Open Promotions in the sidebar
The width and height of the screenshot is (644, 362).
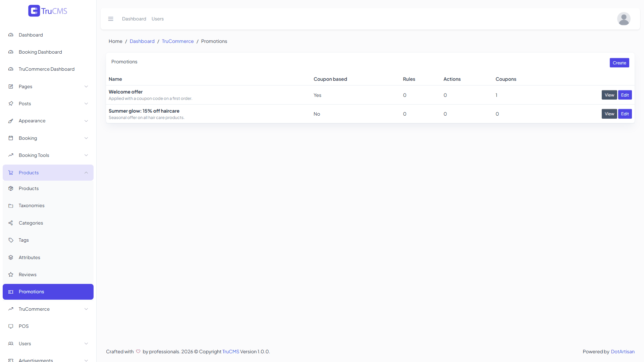coord(48,292)
